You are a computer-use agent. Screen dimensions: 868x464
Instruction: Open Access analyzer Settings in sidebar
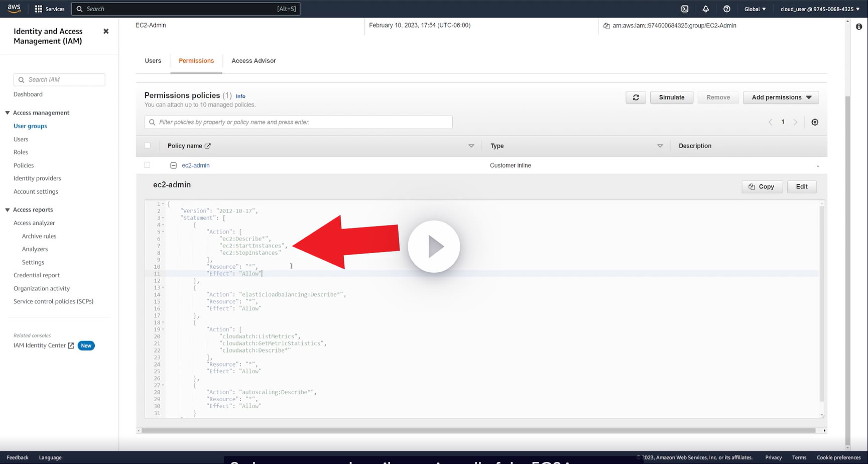33,262
